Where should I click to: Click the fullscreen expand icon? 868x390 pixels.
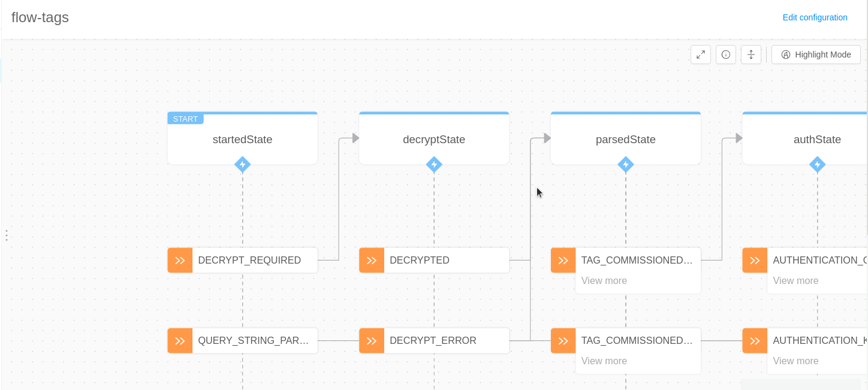pos(701,55)
